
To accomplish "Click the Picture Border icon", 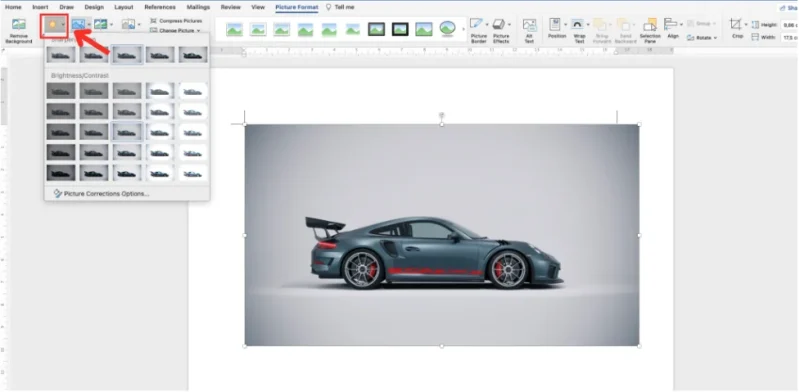I will (x=476, y=24).
